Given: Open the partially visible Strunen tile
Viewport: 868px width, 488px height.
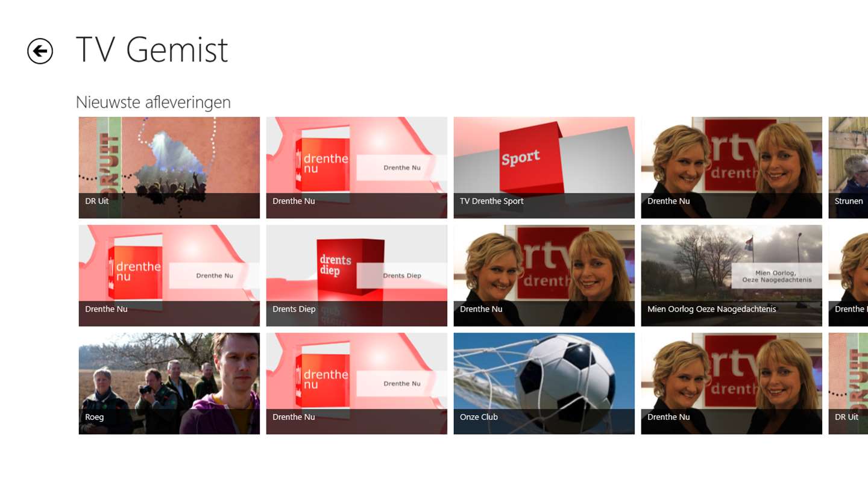Looking at the screenshot, I should (x=849, y=167).
